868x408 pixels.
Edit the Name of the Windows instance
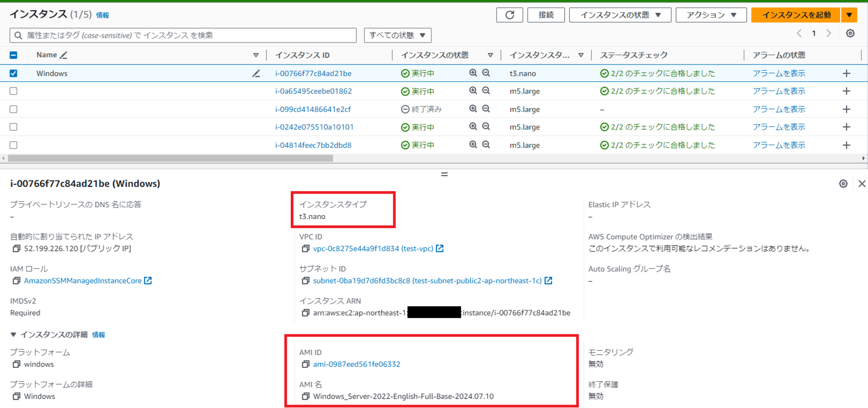click(x=256, y=73)
